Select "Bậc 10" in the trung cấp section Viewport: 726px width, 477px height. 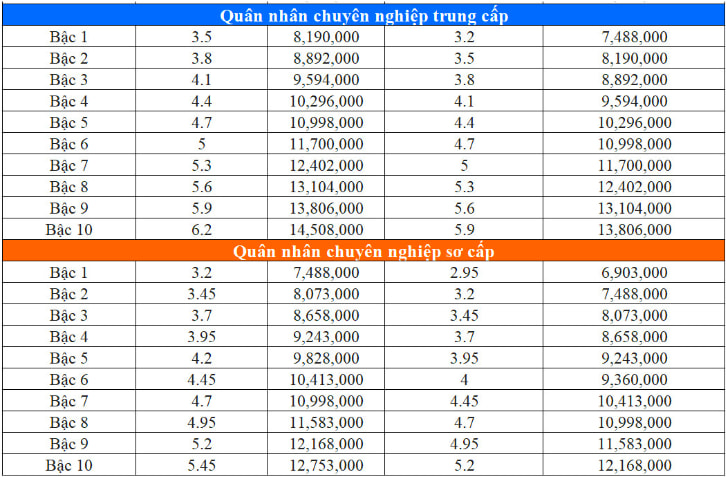click(69, 229)
